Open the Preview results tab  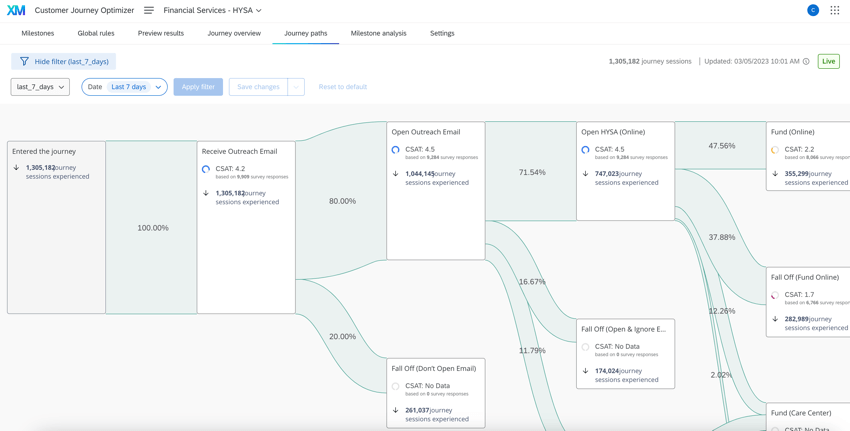[161, 33]
